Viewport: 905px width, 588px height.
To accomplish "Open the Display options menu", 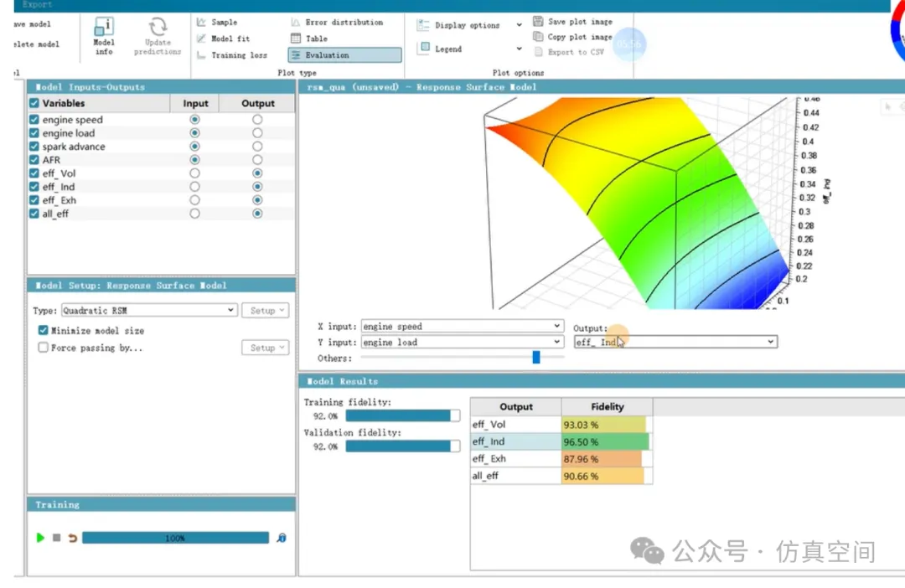I will 469,26.
